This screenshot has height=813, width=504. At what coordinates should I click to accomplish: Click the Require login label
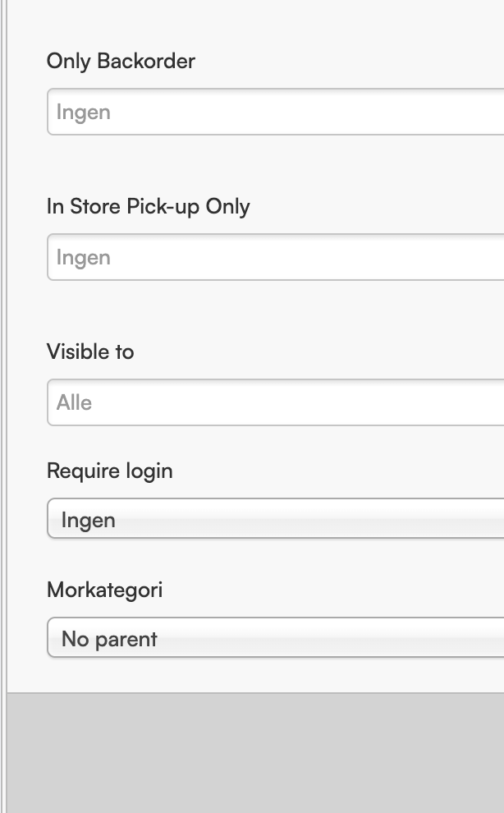[109, 471]
